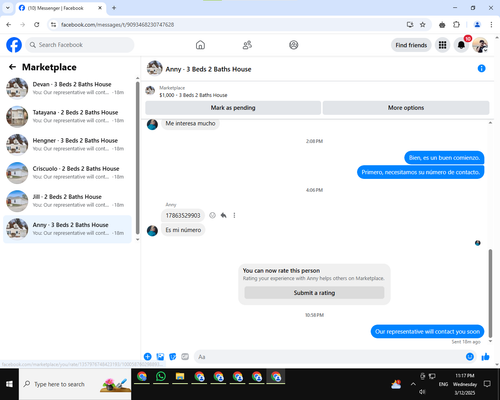Open more actions plus icon in composer
The height and width of the screenshot is (400, 500).
[x=148, y=357]
